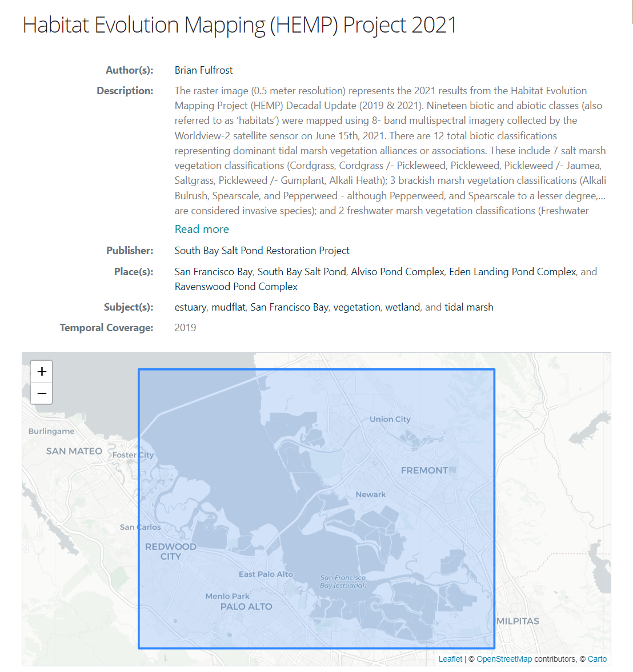Open the OpenStreetMap attribution link
Image resolution: width=633 pixels, height=672 pixels.
click(504, 659)
